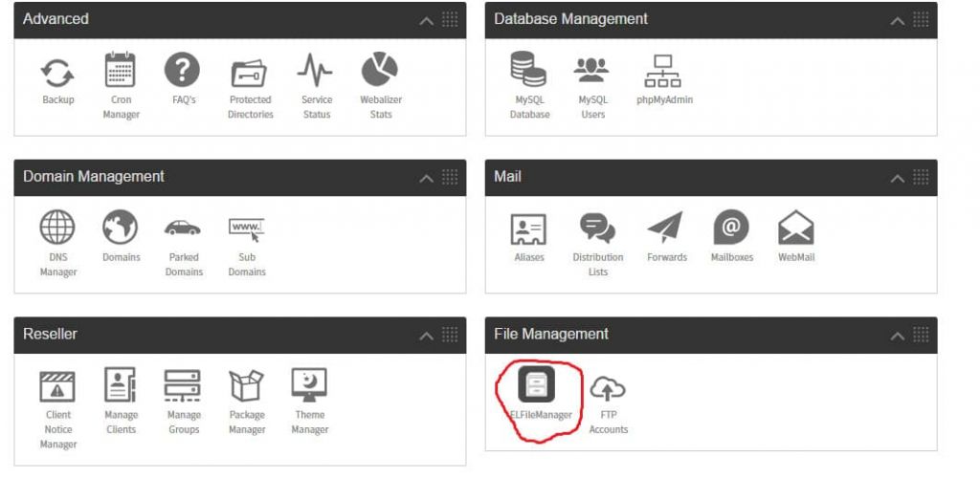Open Protected Directories
980x479 pixels.
(x=250, y=87)
